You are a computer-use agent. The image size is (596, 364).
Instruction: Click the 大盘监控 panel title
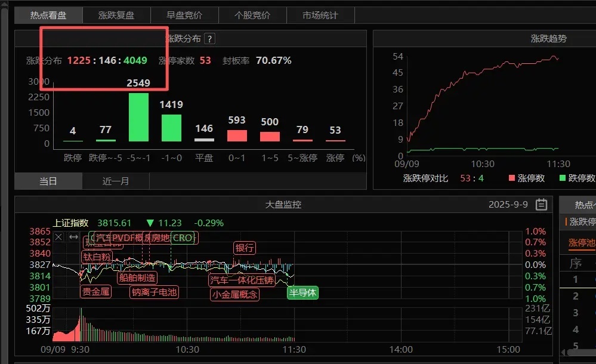point(283,204)
